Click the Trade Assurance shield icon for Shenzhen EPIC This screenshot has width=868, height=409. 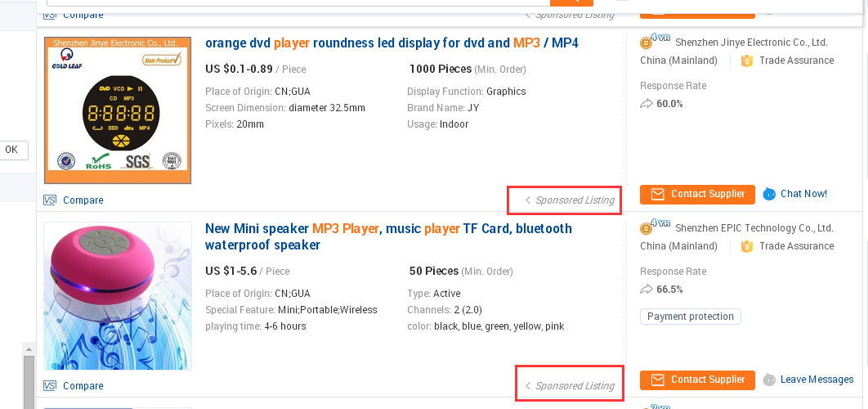click(x=747, y=246)
